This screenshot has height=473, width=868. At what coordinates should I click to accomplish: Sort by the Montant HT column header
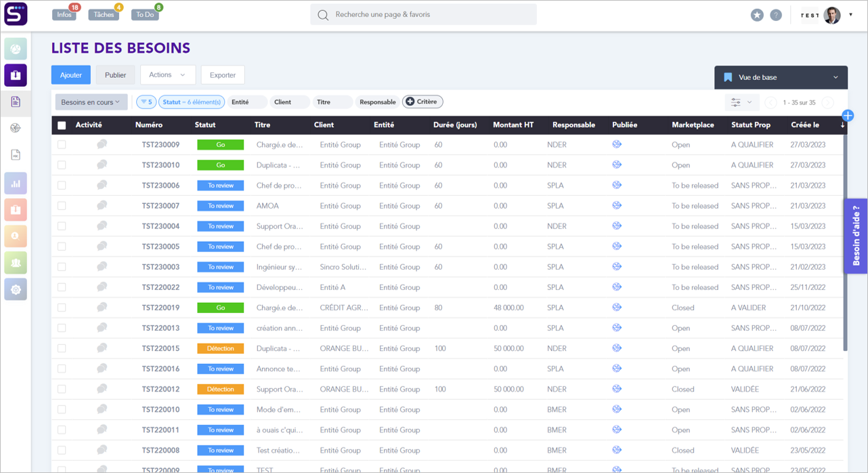[513, 125]
